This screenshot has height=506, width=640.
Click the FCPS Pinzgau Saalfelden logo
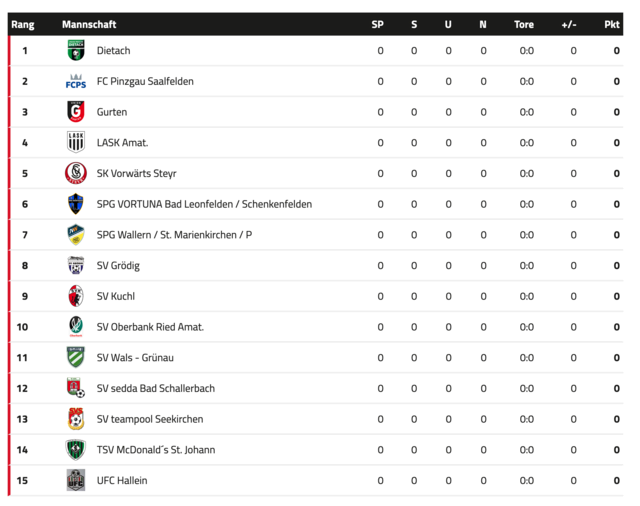[x=76, y=81]
